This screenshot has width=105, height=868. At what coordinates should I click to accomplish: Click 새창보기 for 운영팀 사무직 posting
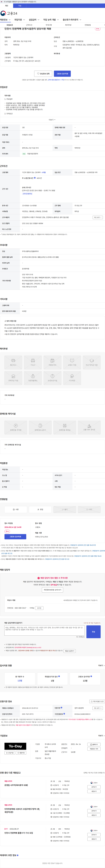pyautogui.click(x=94, y=791)
